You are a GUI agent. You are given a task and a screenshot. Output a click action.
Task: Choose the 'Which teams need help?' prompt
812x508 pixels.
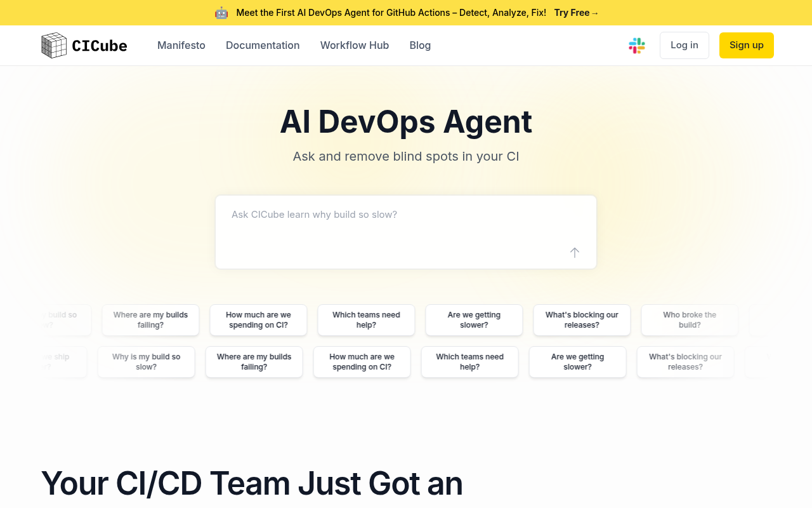(x=366, y=320)
